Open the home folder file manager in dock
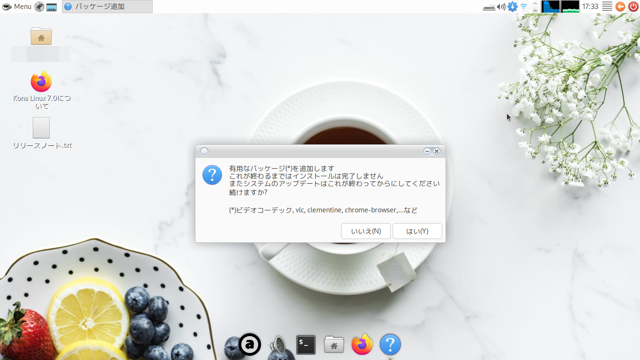The width and height of the screenshot is (640, 360). [334, 344]
